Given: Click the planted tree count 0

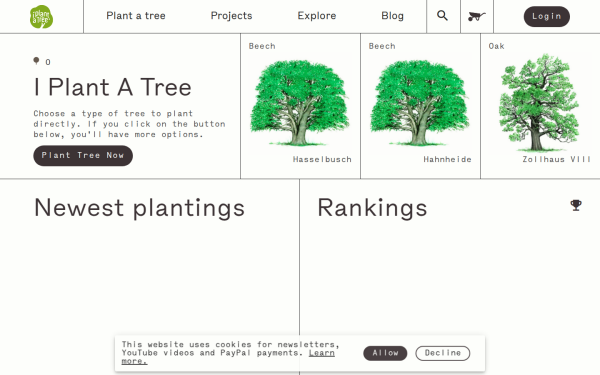Looking at the screenshot, I should click(x=48, y=62).
